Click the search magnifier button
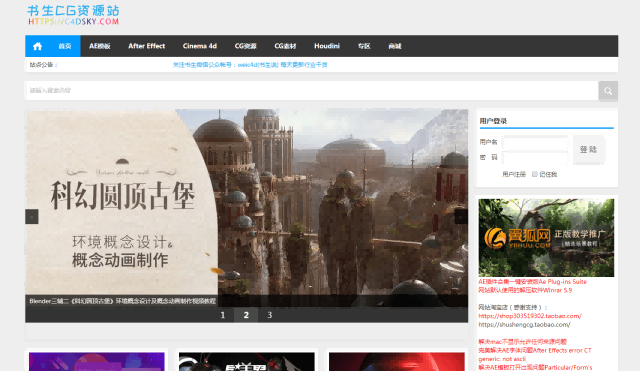The width and height of the screenshot is (640, 371). pyautogui.click(x=608, y=91)
